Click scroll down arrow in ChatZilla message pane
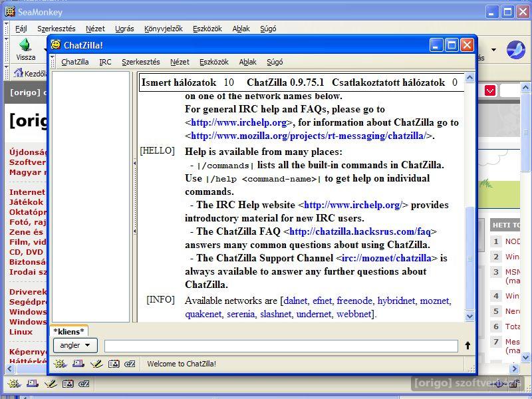Image resolution: width=532 pixels, height=399 pixels. pyautogui.click(x=469, y=317)
